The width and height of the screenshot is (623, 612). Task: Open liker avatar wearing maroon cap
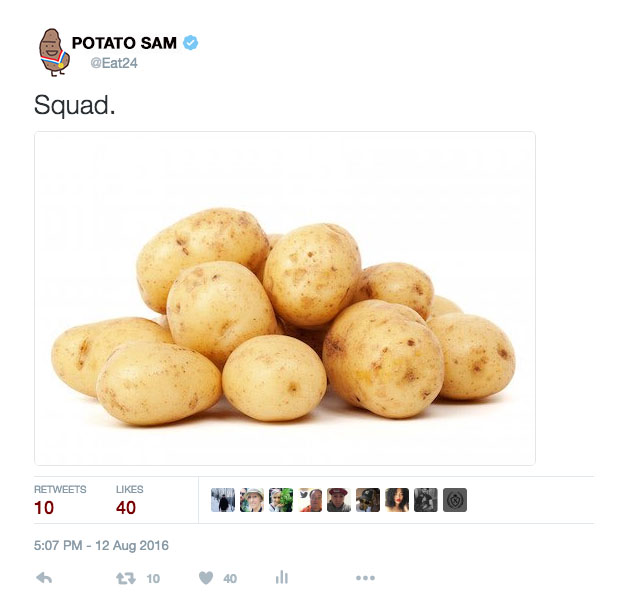(339, 500)
